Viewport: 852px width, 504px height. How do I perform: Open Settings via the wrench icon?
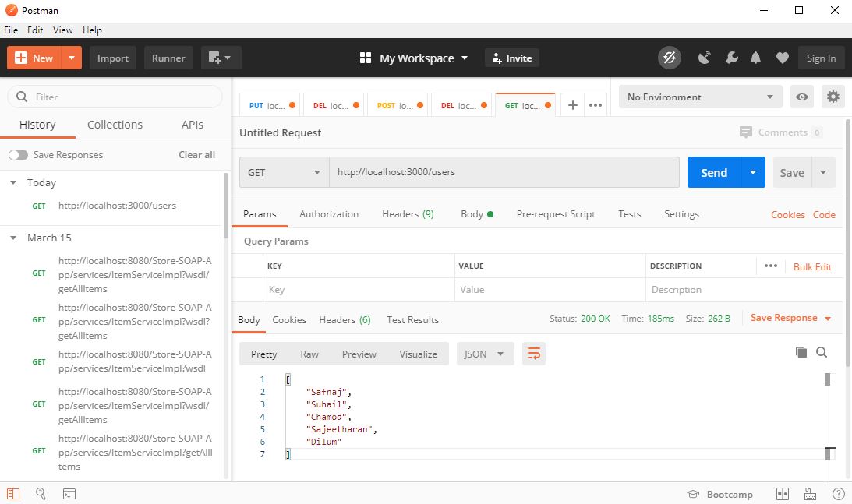pyautogui.click(x=730, y=58)
